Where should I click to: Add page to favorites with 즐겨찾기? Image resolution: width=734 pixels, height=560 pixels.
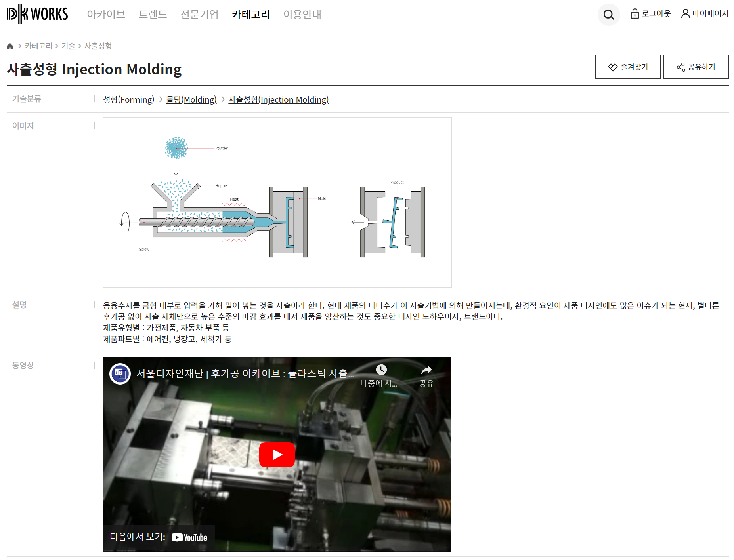(x=627, y=67)
